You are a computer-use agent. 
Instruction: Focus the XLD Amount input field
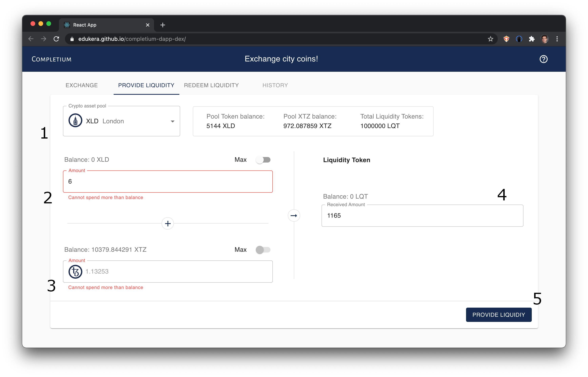[x=168, y=181]
